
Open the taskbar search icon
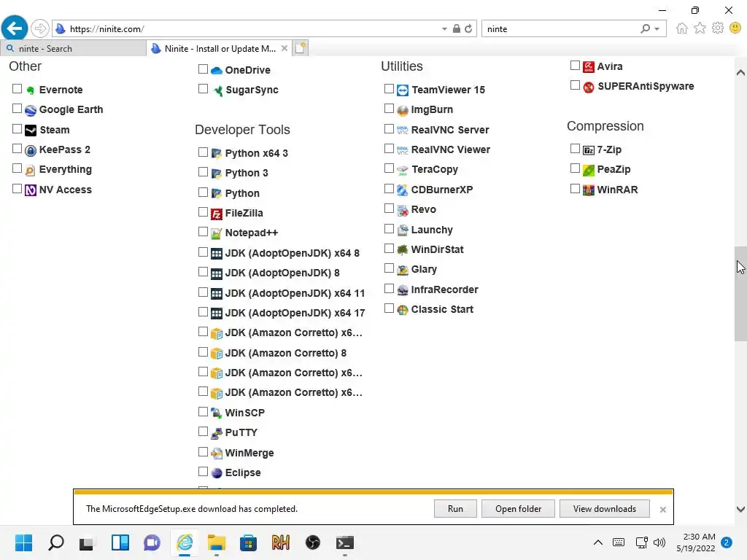tap(55, 542)
